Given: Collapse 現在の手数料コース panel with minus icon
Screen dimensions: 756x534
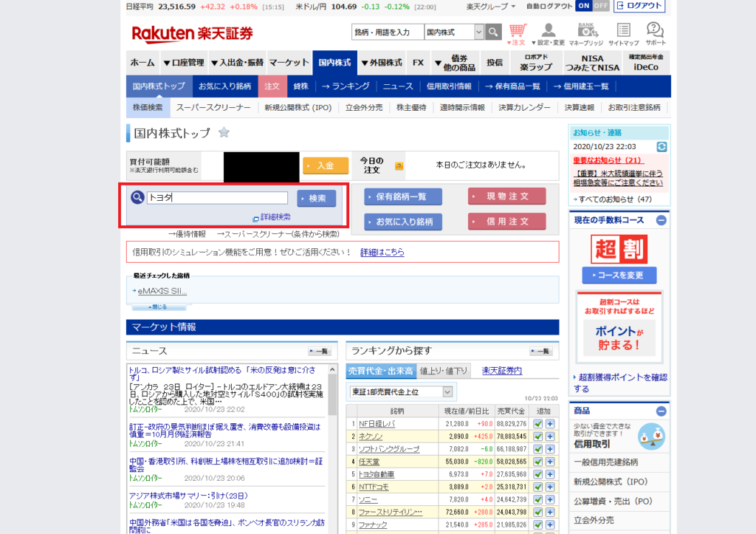Looking at the screenshot, I should [661, 220].
